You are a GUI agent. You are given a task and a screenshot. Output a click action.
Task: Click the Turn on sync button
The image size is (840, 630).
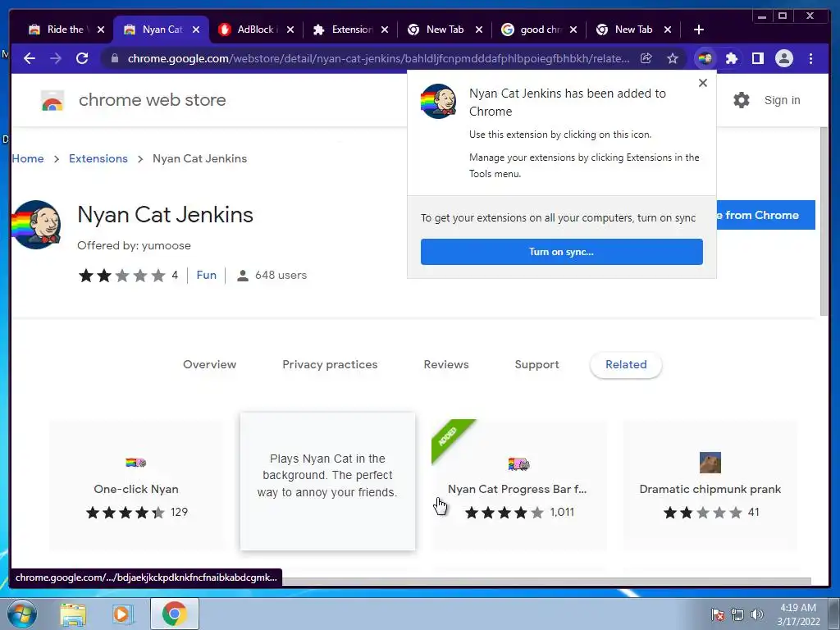[x=561, y=252]
